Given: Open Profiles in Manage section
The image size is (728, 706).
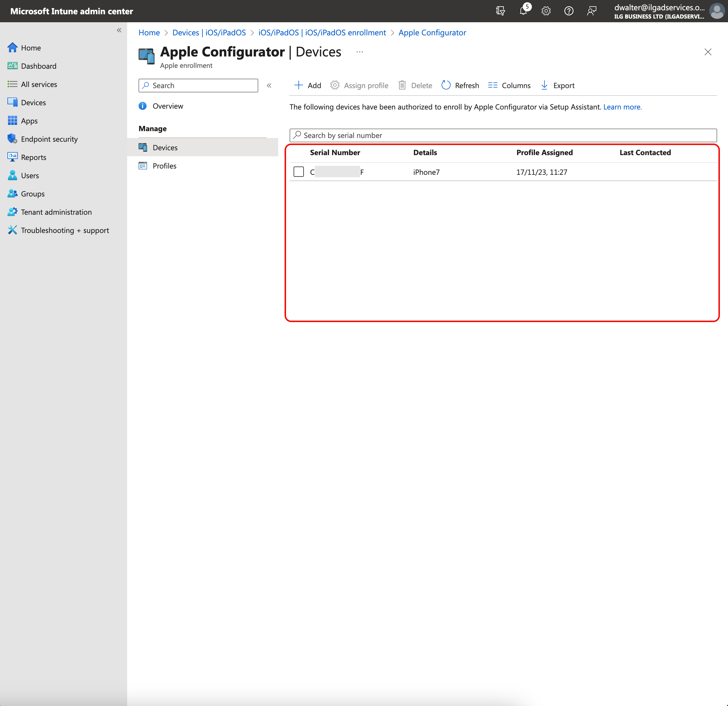Looking at the screenshot, I should coord(164,166).
